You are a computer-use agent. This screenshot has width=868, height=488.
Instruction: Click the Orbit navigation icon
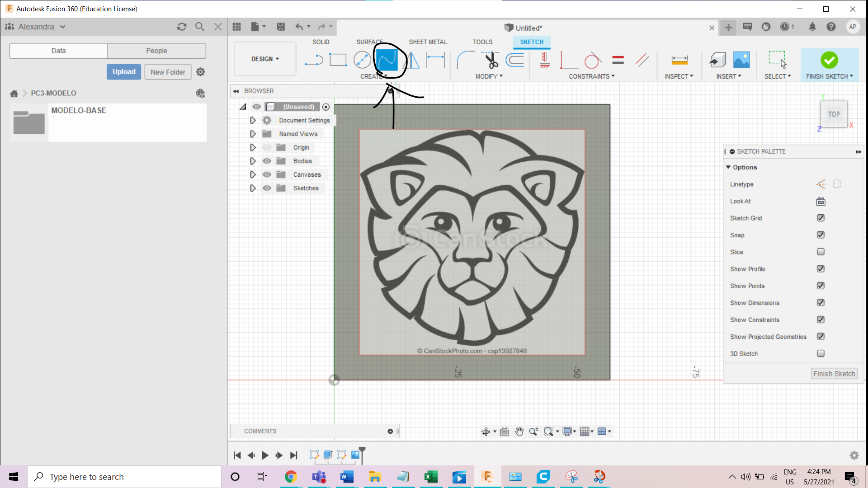[486, 432]
